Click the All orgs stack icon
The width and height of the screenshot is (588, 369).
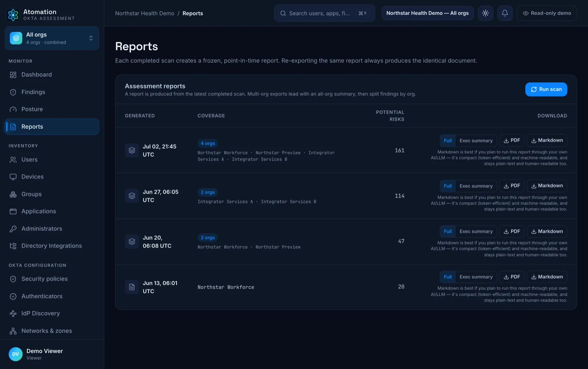pos(16,38)
